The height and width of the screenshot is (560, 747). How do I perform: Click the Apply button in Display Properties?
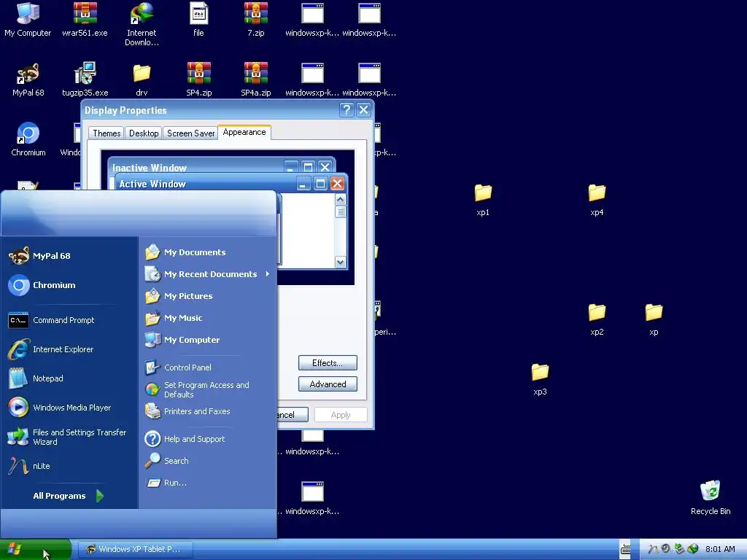click(x=341, y=415)
